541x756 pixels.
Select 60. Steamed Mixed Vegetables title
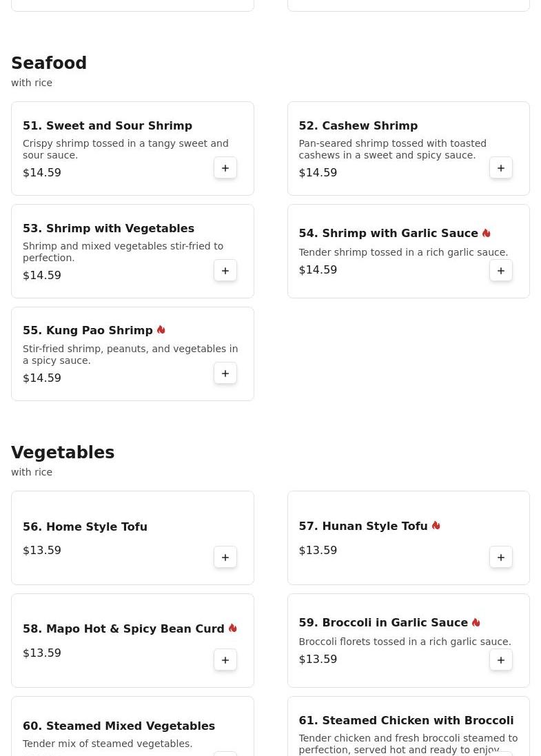tap(119, 726)
